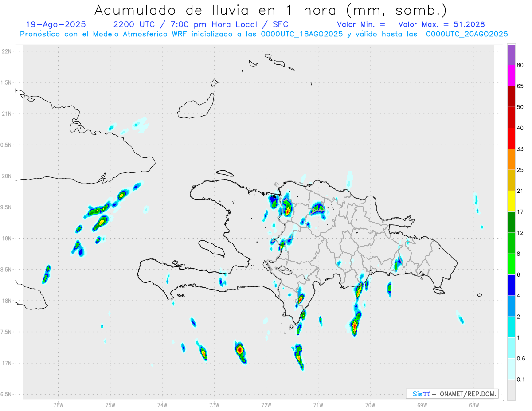
Task: Click the '40' value on color scale
Action: [520, 128]
